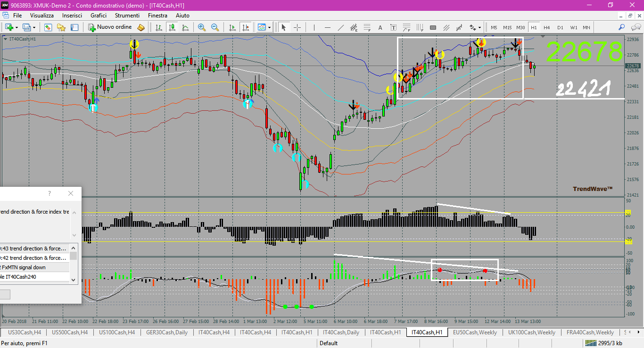Select the parallel lines tool
This screenshot has width=644, height=348.
pos(446,27)
